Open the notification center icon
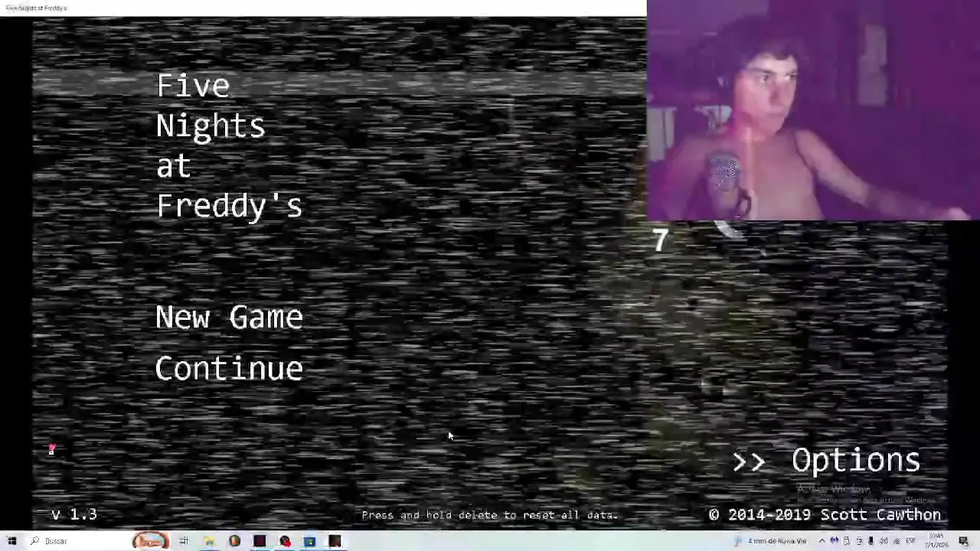 (x=963, y=541)
